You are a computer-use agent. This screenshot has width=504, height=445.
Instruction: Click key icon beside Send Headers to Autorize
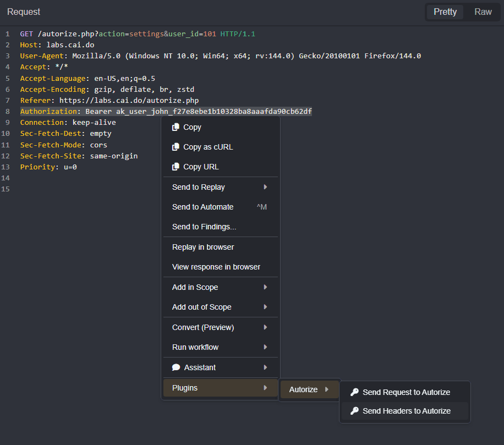pyautogui.click(x=354, y=411)
